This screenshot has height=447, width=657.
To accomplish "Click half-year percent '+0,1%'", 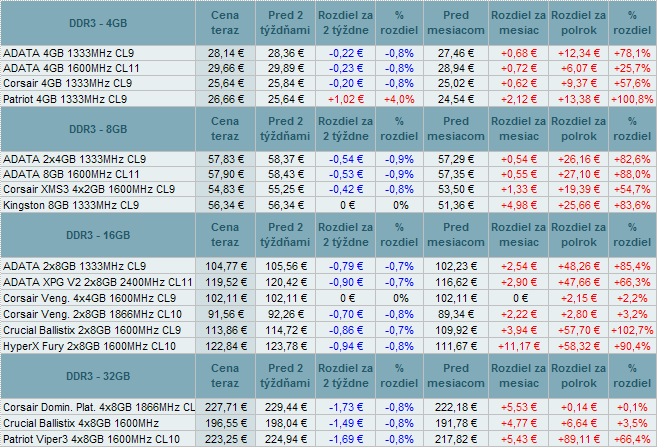I will pyautogui.click(x=632, y=407).
